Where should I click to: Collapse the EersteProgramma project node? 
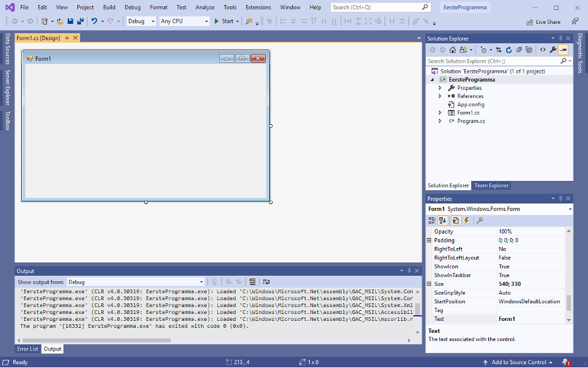pos(432,80)
